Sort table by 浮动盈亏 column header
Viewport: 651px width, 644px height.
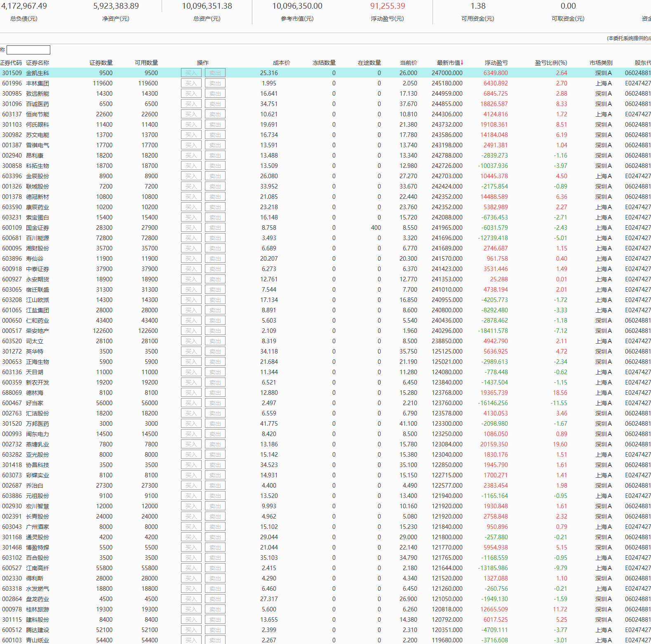[x=496, y=63]
